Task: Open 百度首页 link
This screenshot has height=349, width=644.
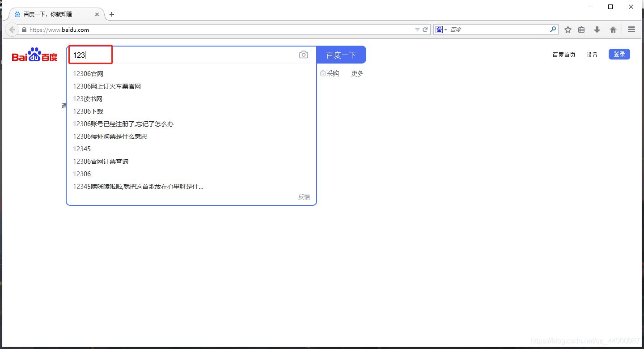Action: pos(564,55)
